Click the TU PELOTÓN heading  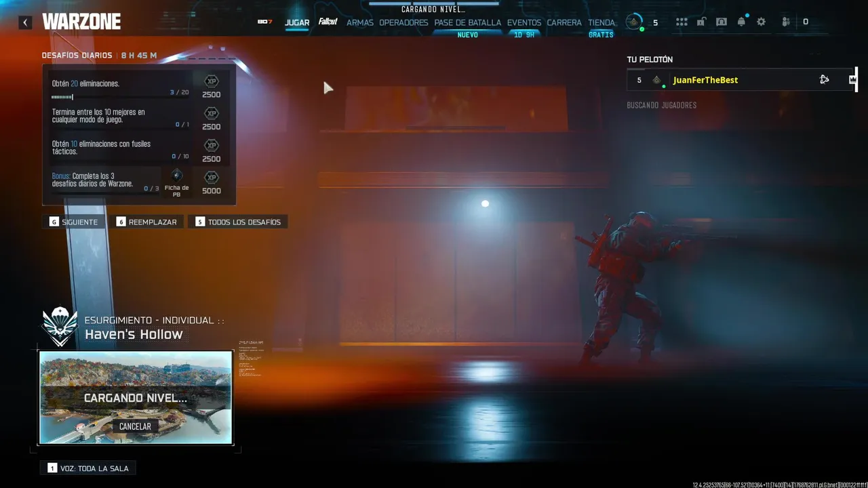[x=650, y=60]
